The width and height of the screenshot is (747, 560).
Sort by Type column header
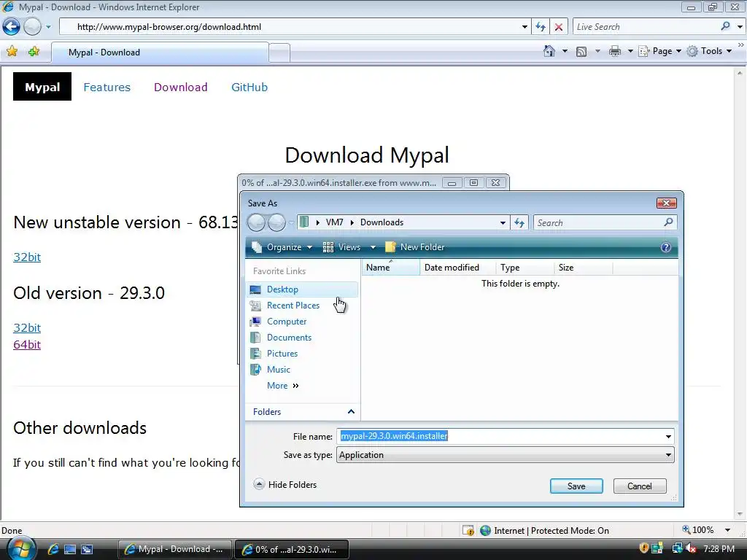525,268
